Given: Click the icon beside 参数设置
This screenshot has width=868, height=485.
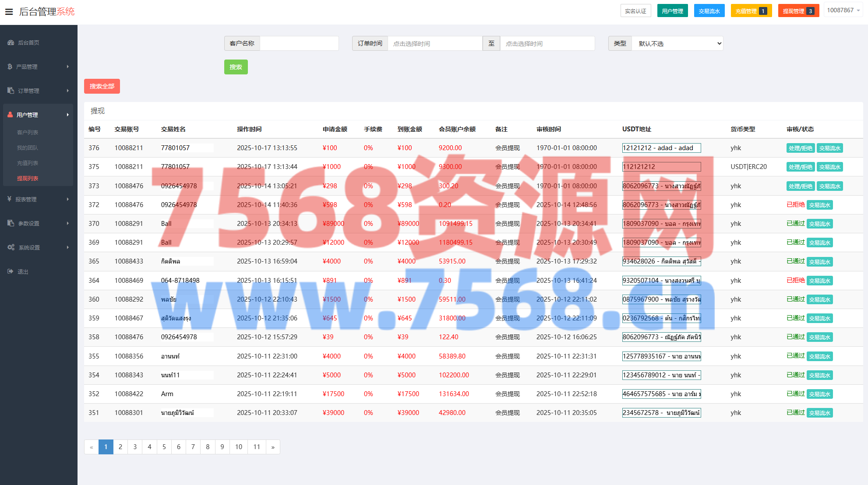Looking at the screenshot, I should pos(11,223).
